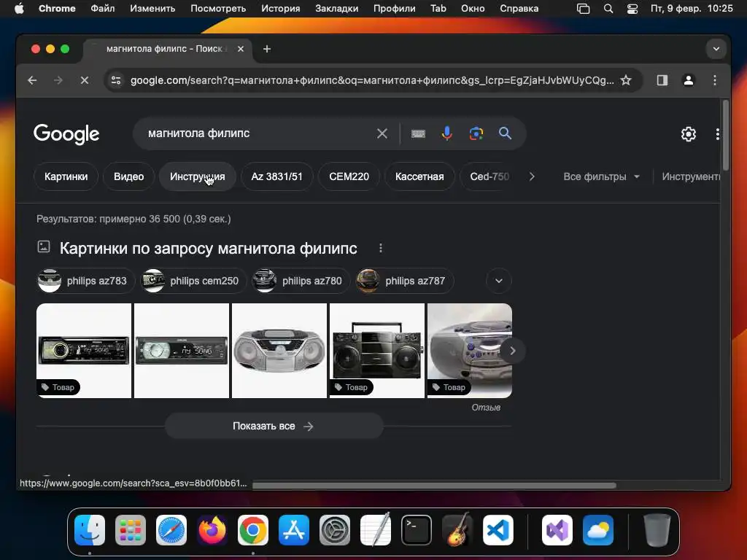Click the Chrome back arrow

click(x=32, y=80)
